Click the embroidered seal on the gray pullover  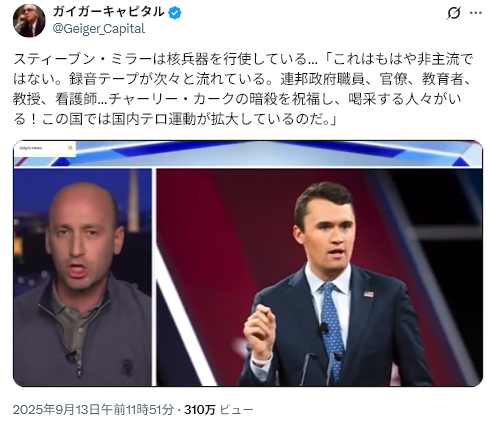pos(126,367)
